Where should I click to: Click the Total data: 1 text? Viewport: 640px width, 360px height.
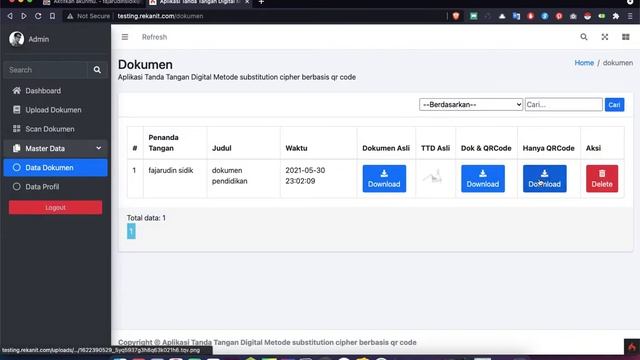(x=146, y=218)
